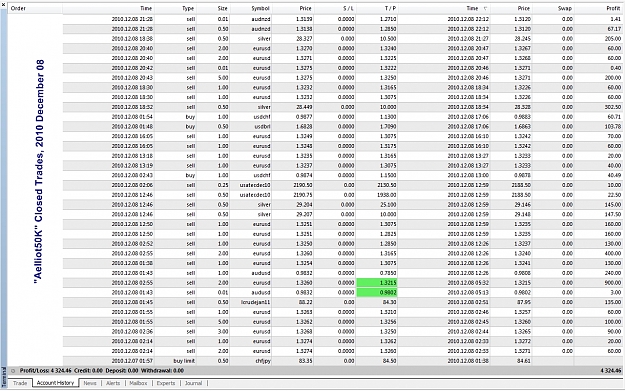625x391 pixels.
Task: Open the Alerts tab
Action: (113, 383)
